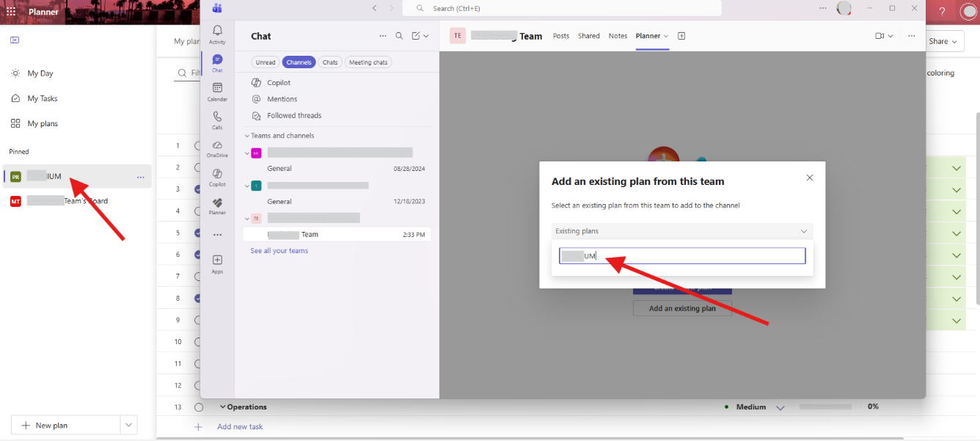This screenshot has width=980, height=441.
Task: Collapse the team with teal avatar
Action: tap(247, 186)
